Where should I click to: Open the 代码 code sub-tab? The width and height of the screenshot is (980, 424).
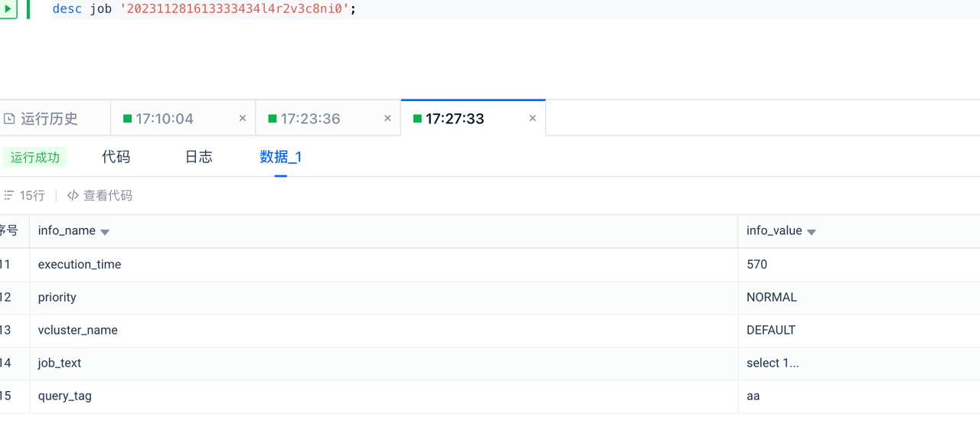point(116,157)
